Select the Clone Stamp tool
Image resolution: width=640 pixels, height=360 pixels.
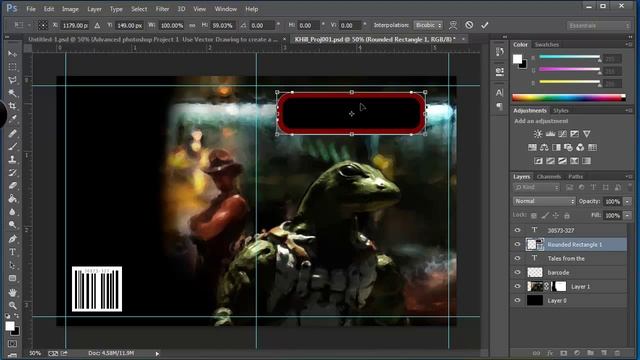[x=12, y=159]
